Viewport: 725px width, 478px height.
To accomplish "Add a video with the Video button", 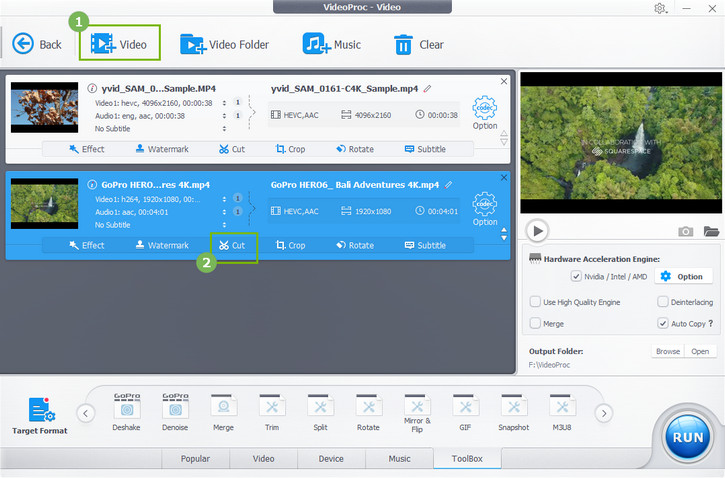I will pyautogui.click(x=119, y=44).
